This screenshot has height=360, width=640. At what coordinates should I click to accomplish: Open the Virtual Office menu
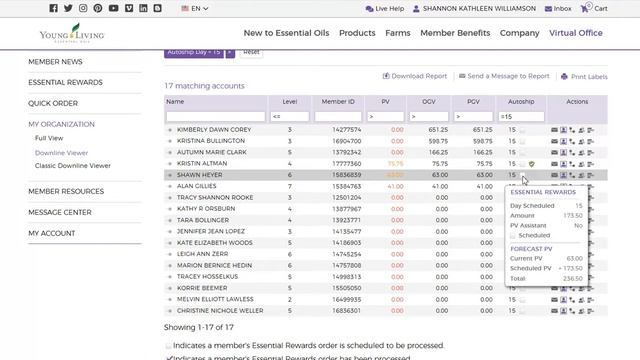(576, 33)
